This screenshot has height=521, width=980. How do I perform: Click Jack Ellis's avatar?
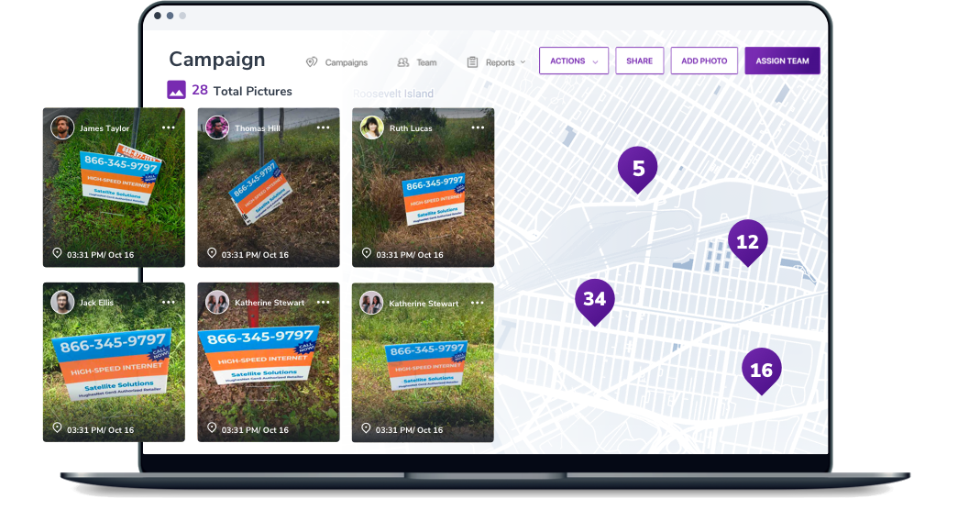(x=62, y=302)
